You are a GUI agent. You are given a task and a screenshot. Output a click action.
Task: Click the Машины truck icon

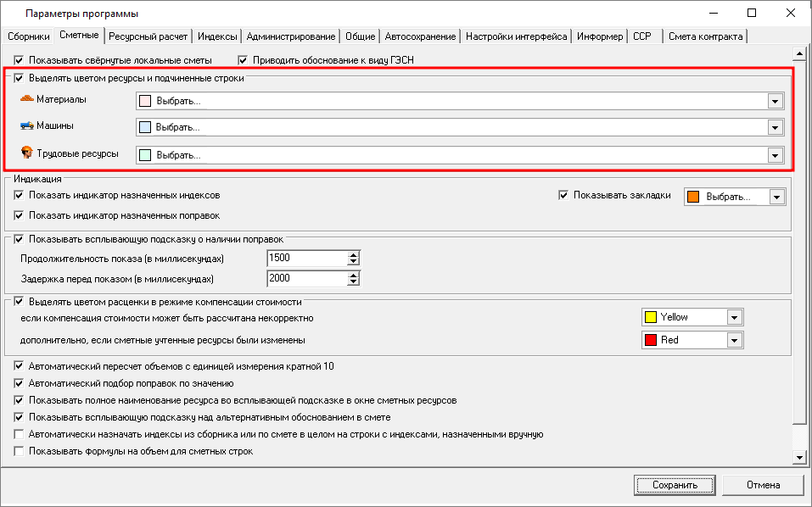26,126
